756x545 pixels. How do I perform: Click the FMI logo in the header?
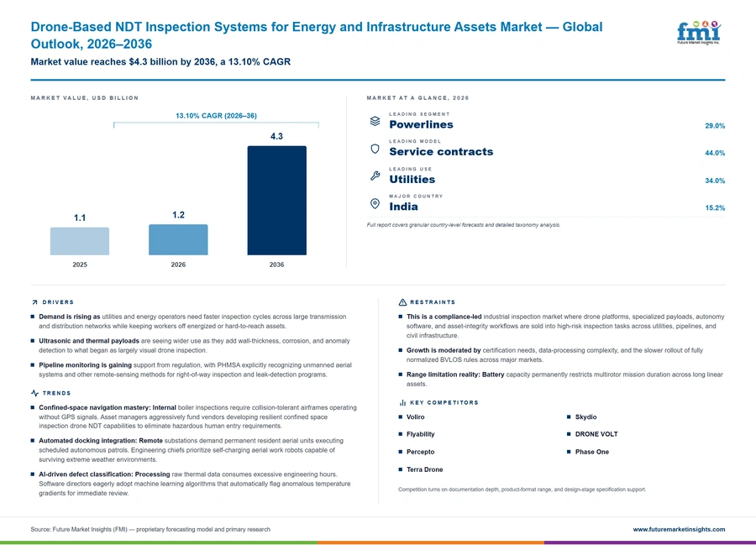click(699, 33)
